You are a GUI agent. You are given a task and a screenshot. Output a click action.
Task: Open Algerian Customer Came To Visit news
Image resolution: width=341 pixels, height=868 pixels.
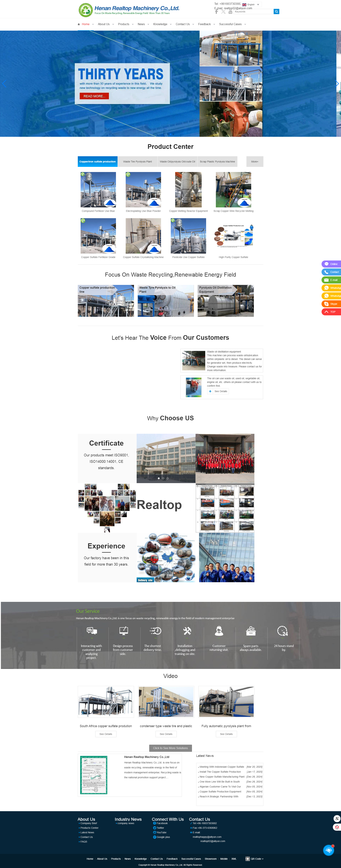220,786
